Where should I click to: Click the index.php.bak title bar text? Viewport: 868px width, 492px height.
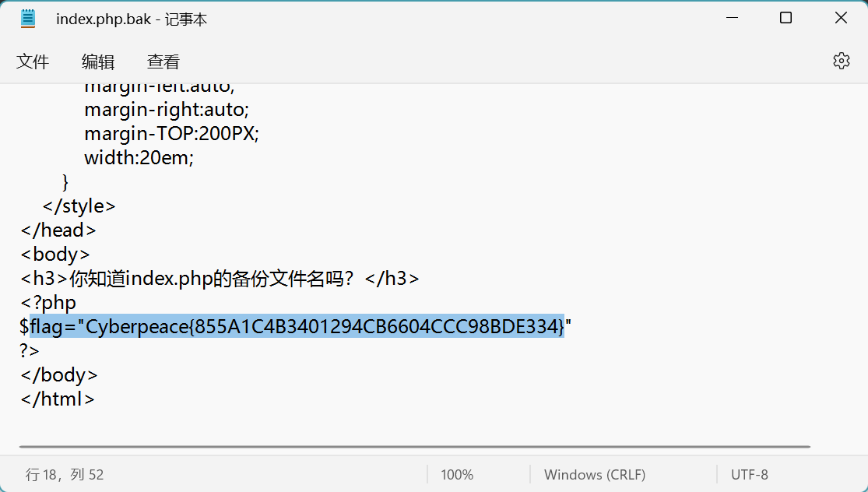click(x=132, y=19)
